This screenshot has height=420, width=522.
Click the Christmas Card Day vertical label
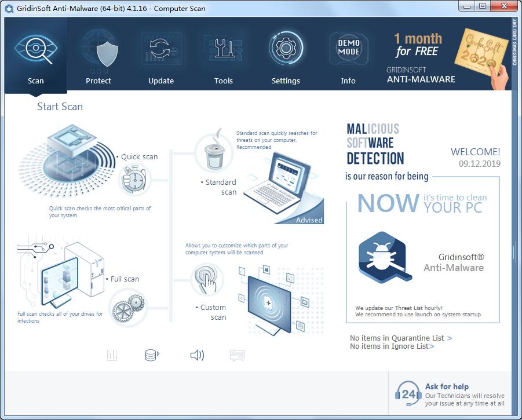click(x=514, y=42)
